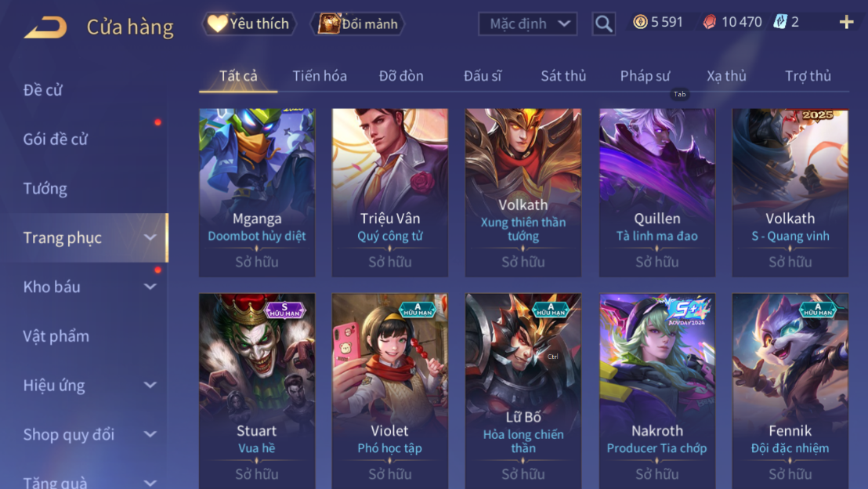
Task: Select the Stuart Vua hề skin card
Action: (257, 391)
